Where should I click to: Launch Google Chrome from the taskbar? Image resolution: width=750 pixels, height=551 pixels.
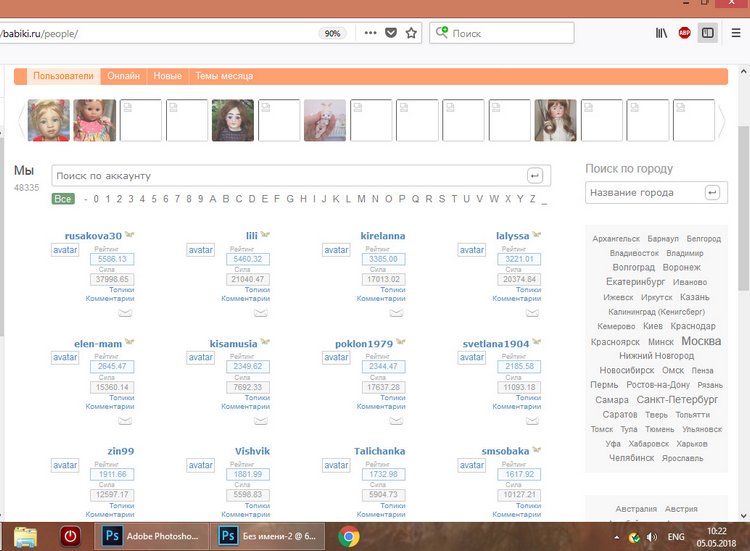[x=348, y=535]
